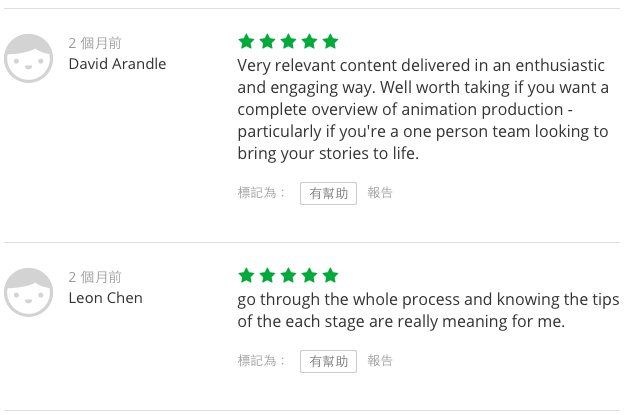The width and height of the screenshot is (631, 415).
Task: Click Leon Chen's review text
Action: pos(410,310)
